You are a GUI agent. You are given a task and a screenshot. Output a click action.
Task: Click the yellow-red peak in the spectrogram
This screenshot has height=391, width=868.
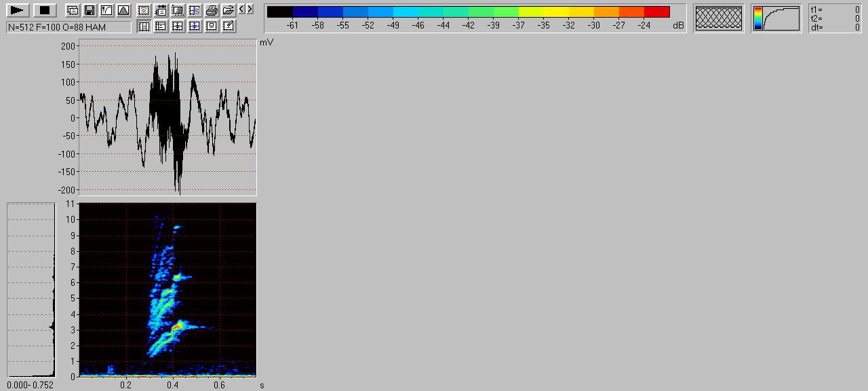pos(176,327)
